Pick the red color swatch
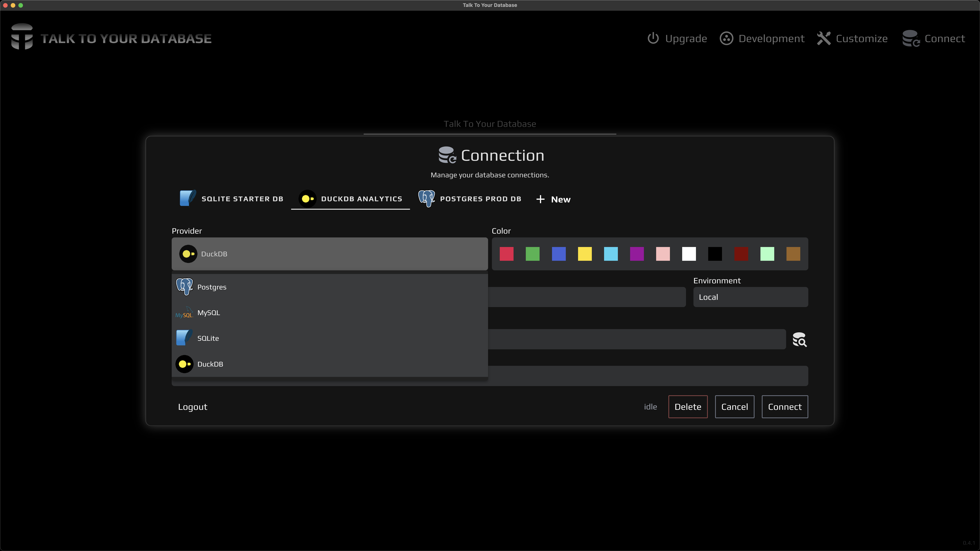This screenshot has width=980, height=551. tap(506, 254)
